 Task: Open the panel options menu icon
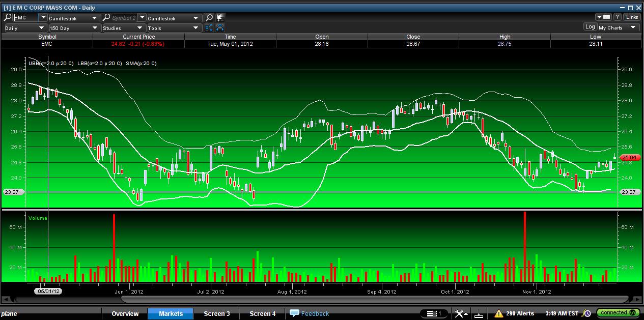point(603,17)
